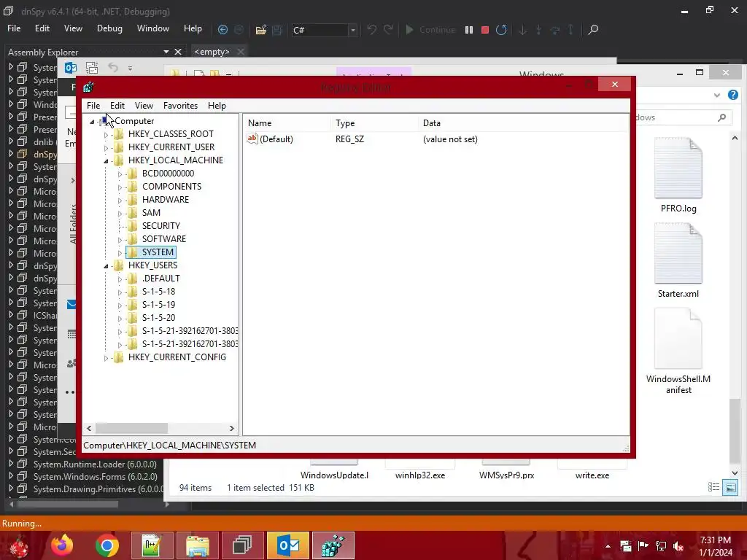The height and width of the screenshot is (560, 747).
Task: Click PFRO.log file icon in Explorer
Action: coord(678,168)
